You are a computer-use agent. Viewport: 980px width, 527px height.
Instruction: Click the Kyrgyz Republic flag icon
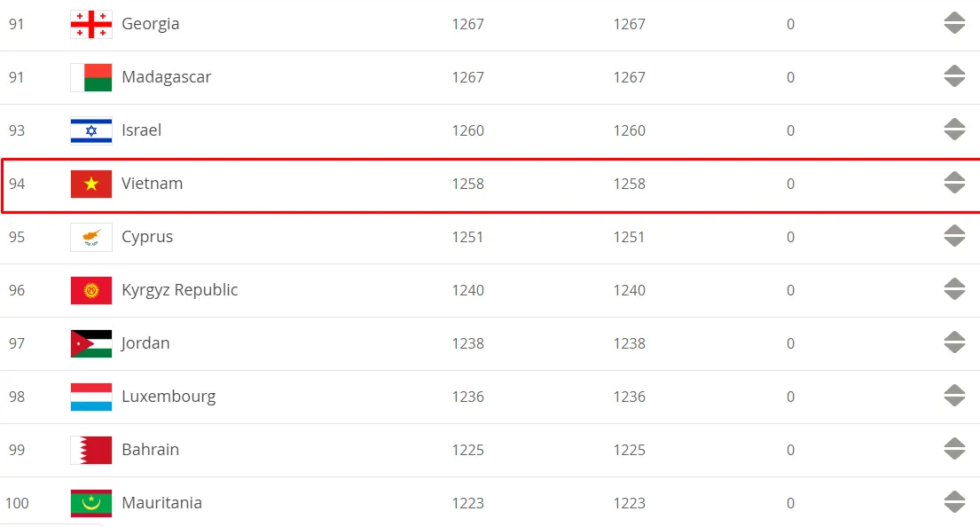(91, 290)
